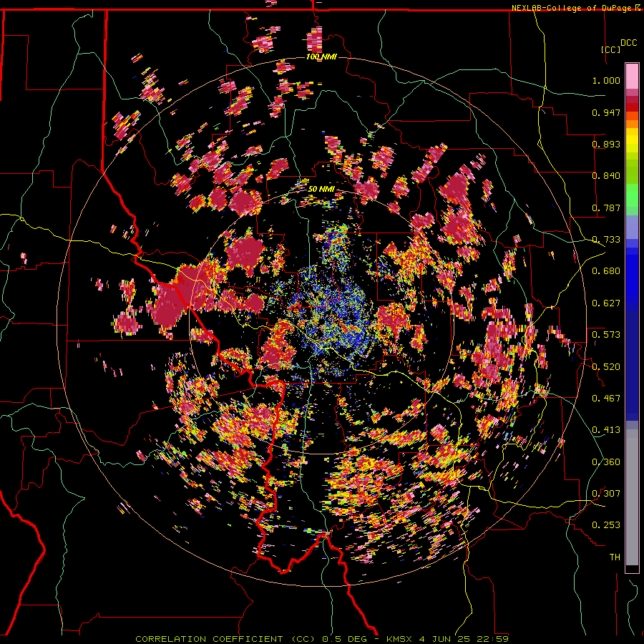Screen dimensions: 644x644
Task: Click the 0.253 legend value
Action: [606, 525]
